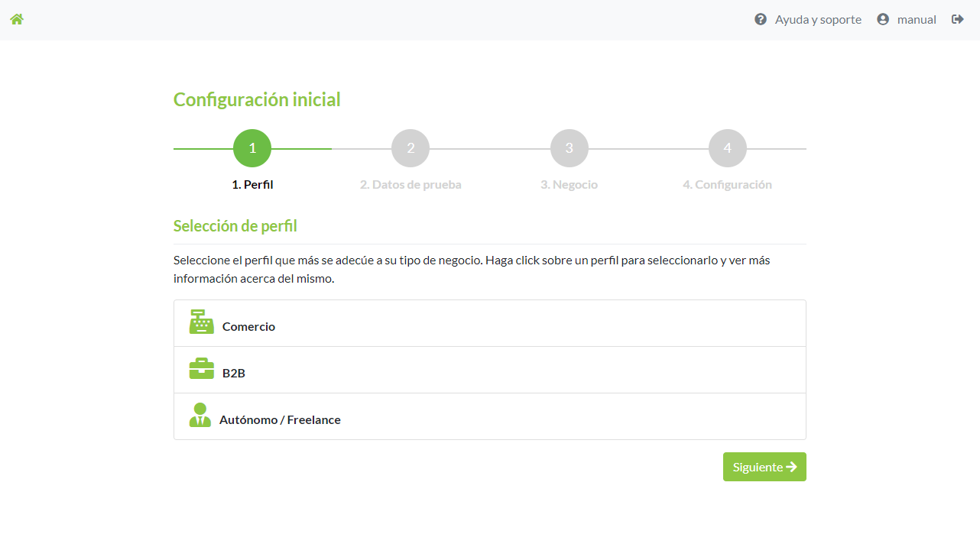Click step 2 Datos de prueba circle
Viewport: 980px width, 547px height.
click(410, 147)
